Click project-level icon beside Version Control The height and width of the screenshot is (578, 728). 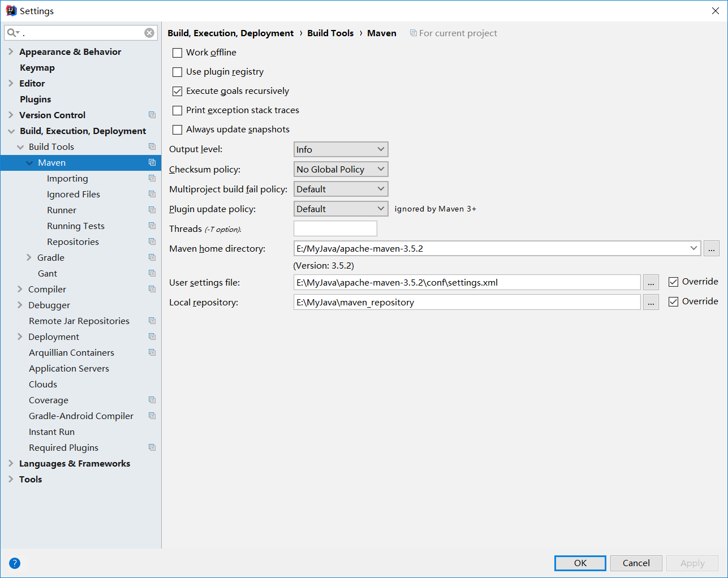(x=152, y=115)
